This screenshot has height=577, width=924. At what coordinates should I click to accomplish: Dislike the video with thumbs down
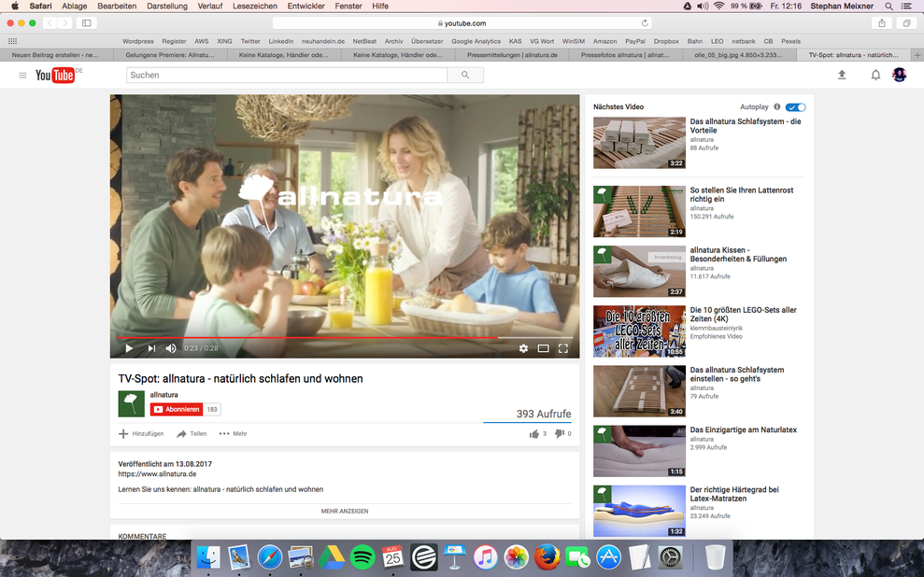(560, 434)
